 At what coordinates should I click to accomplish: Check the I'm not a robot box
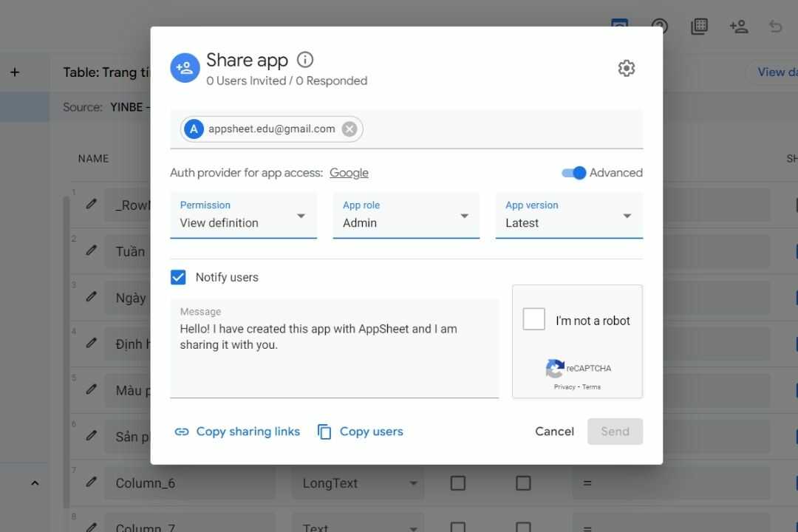click(x=533, y=319)
